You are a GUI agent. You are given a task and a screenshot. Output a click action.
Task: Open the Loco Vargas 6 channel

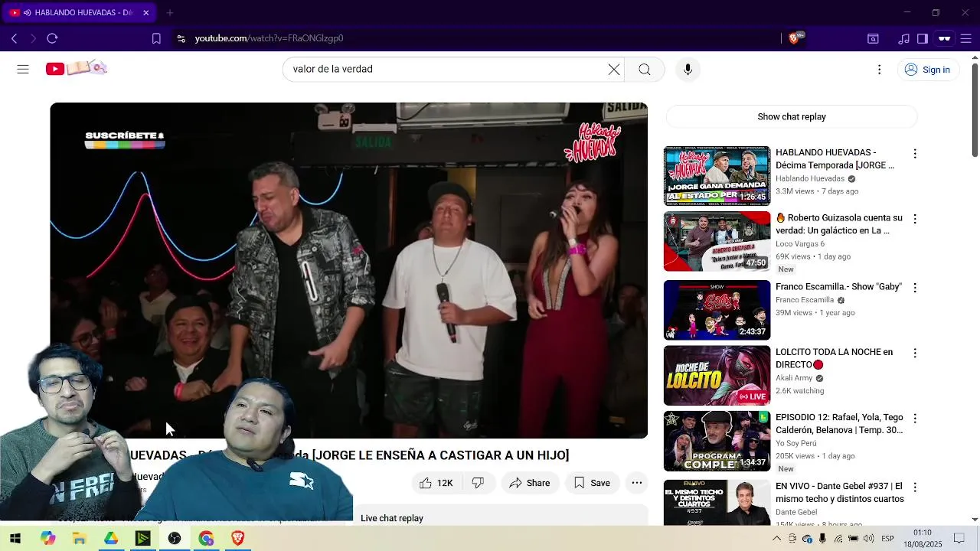click(800, 244)
